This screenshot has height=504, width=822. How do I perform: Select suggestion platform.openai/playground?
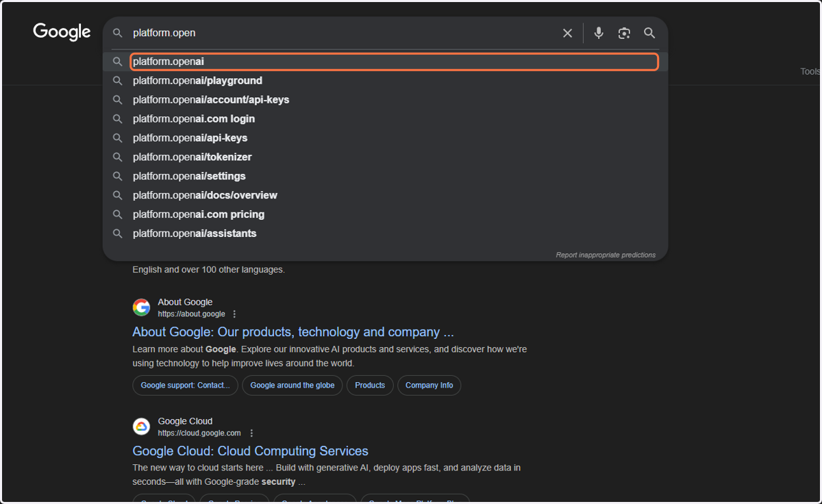point(385,81)
